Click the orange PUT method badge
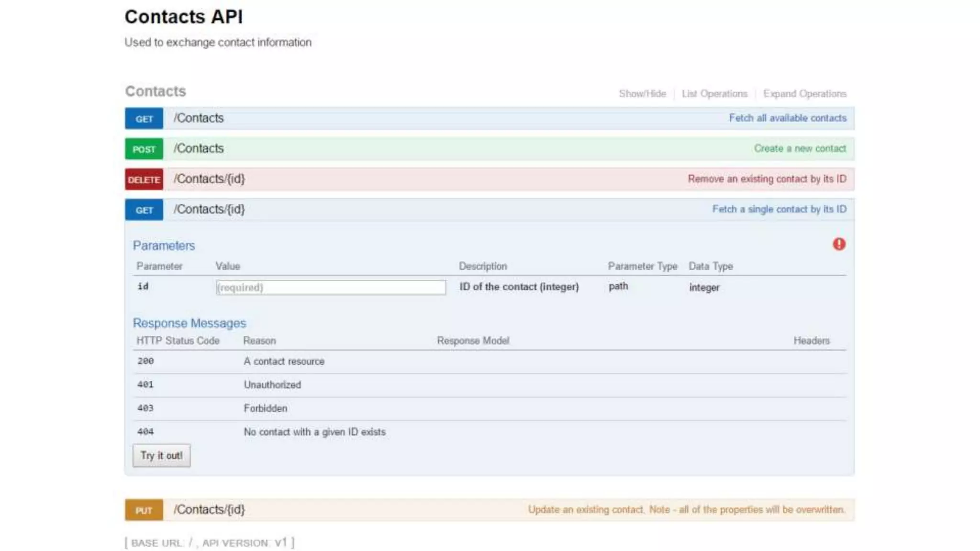Screen dimensions: 980x551 (144, 510)
